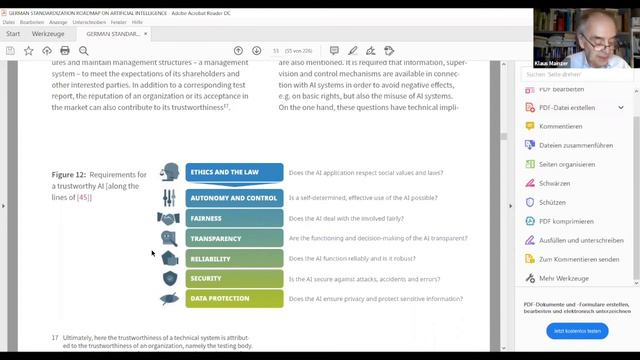
Task: Close the GERMAN STANDAR... document tab
Action: (146, 34)
